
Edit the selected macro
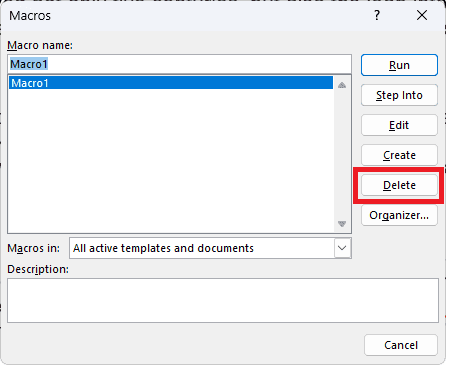(399, 125)
